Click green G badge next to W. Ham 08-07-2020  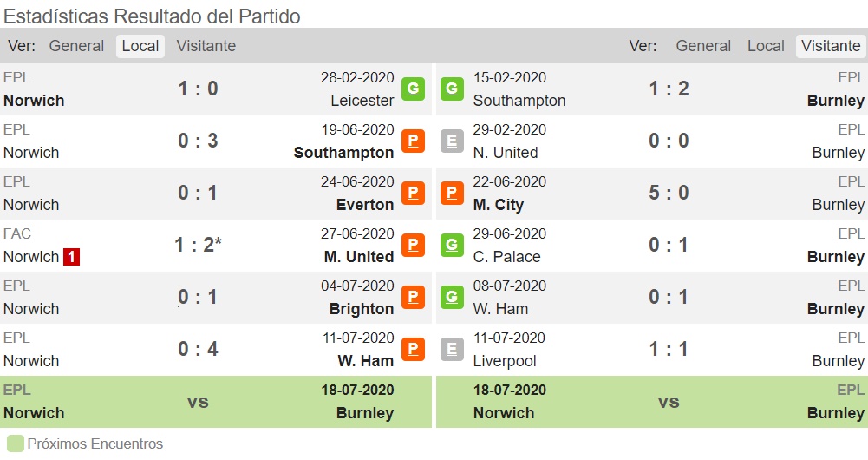tap(452, 297)
